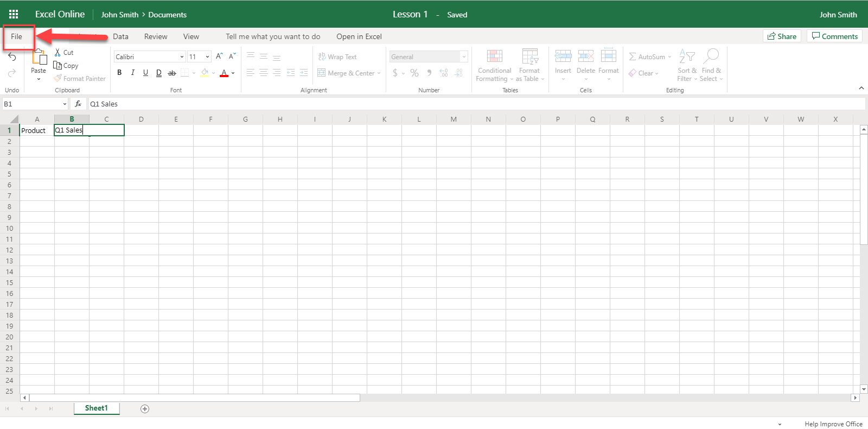This screenshot has width=868, height=429.
Task: Open the Documents breadcrumb link
Action: pyautogui.click(x=167, y=15)
